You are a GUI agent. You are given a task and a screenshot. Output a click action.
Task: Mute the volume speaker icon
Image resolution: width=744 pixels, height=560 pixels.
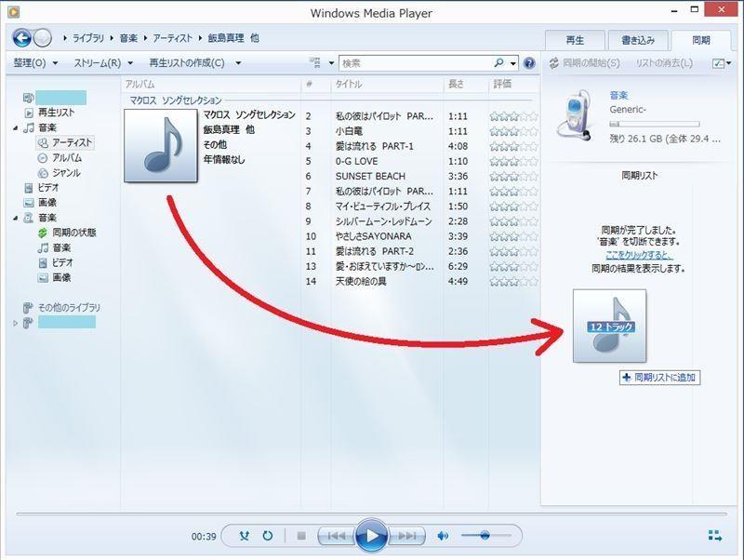(x=443, y=536)
